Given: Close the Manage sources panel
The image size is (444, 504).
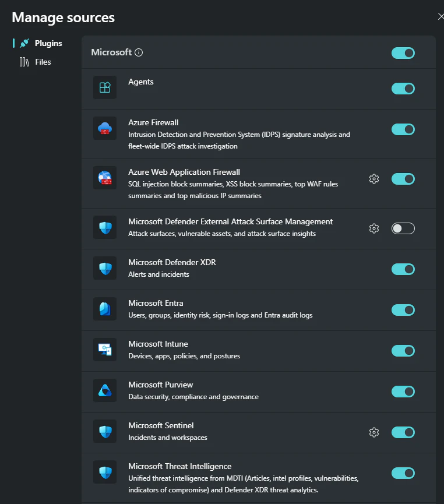Looking at the screenshot, I should [x=441, y=16].
